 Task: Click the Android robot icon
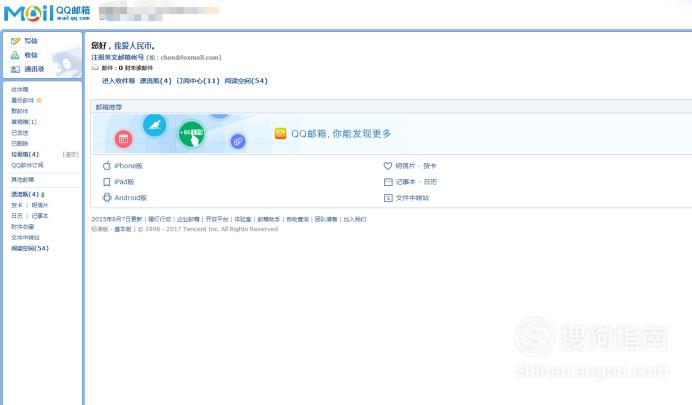[x=106, y=198]
